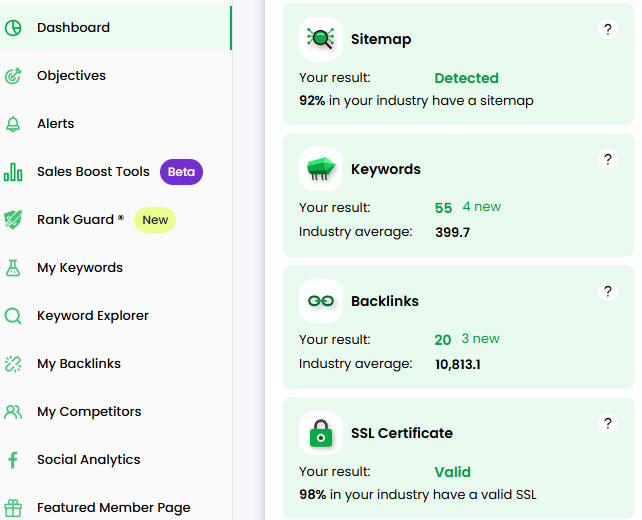The image size is (642, 520).
Task: Click the Dashboard pie chart icon
Action: coord(13,28)
